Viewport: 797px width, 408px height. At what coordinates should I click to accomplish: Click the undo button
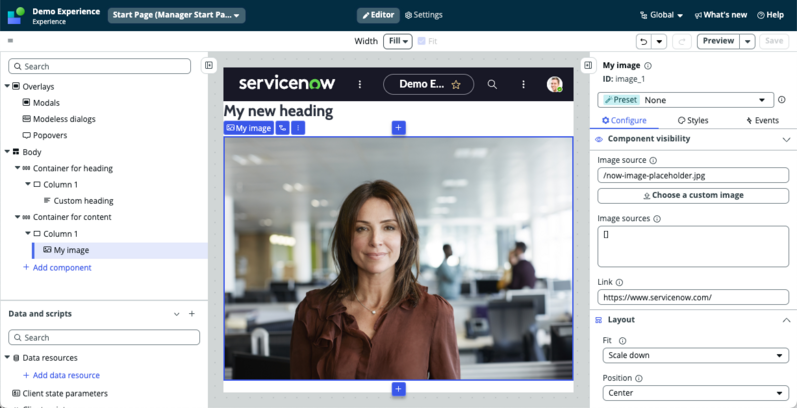(x=643, y=41)
